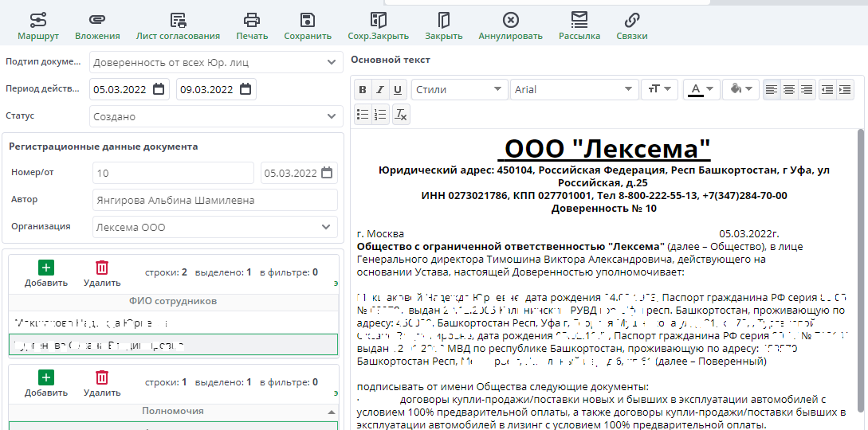Click the Автор input field
This screenshot has height=430, width=868.
click(x=215, y=200)
